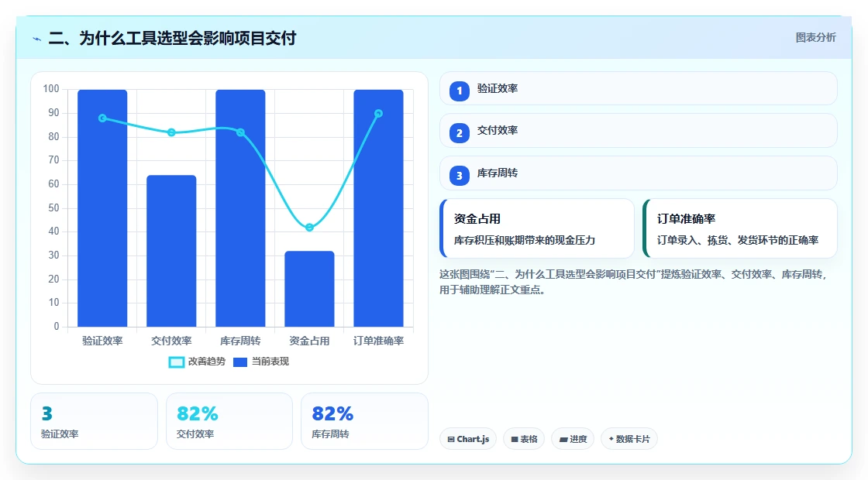Toggle the 当前表现 legend swatch
The width and height of the screenshot is (868, 480).
(239, 362)
